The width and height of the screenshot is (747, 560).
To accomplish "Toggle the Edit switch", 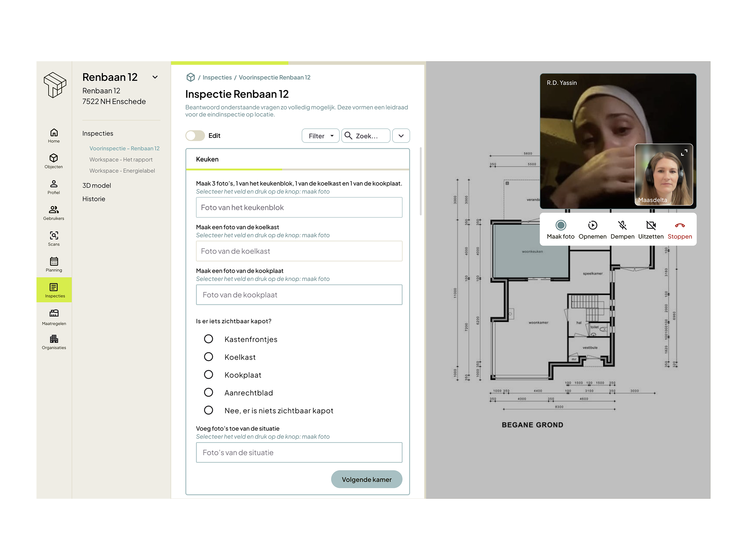I will [195, 136].
